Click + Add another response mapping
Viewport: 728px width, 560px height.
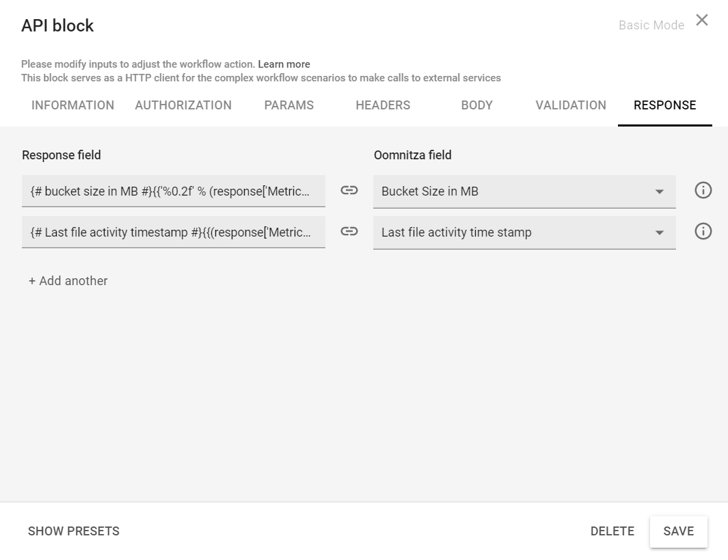(x=68, y=281)
